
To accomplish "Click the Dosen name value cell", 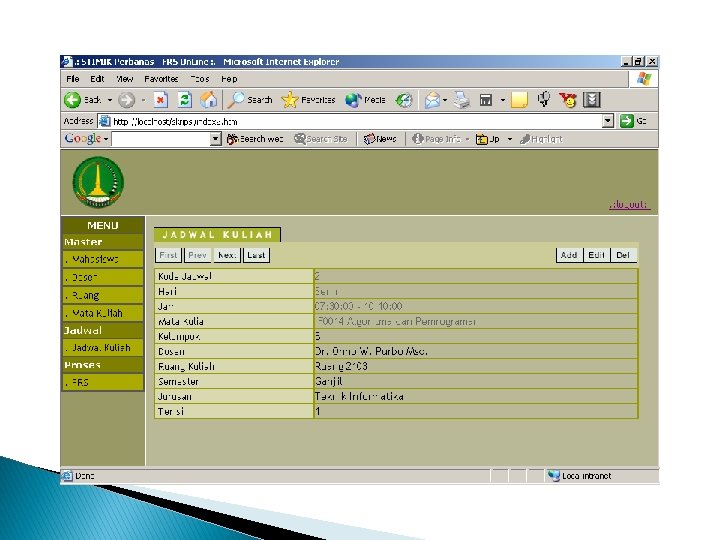I will pyautogui.click(x=476, y=351).
